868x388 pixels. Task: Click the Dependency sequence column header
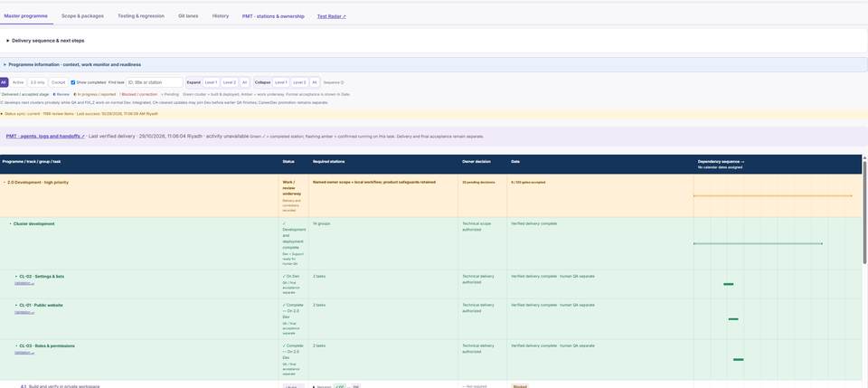721,162
